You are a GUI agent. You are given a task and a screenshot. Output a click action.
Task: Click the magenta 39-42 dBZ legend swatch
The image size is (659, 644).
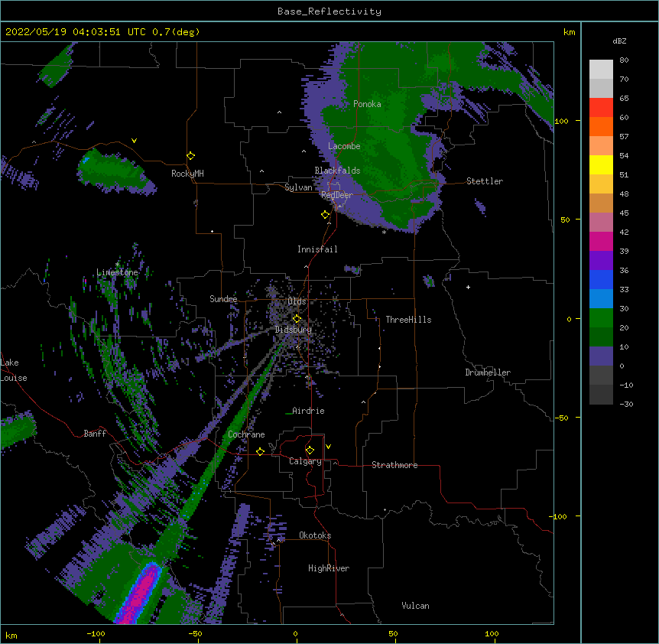click(x=601, y=241)
